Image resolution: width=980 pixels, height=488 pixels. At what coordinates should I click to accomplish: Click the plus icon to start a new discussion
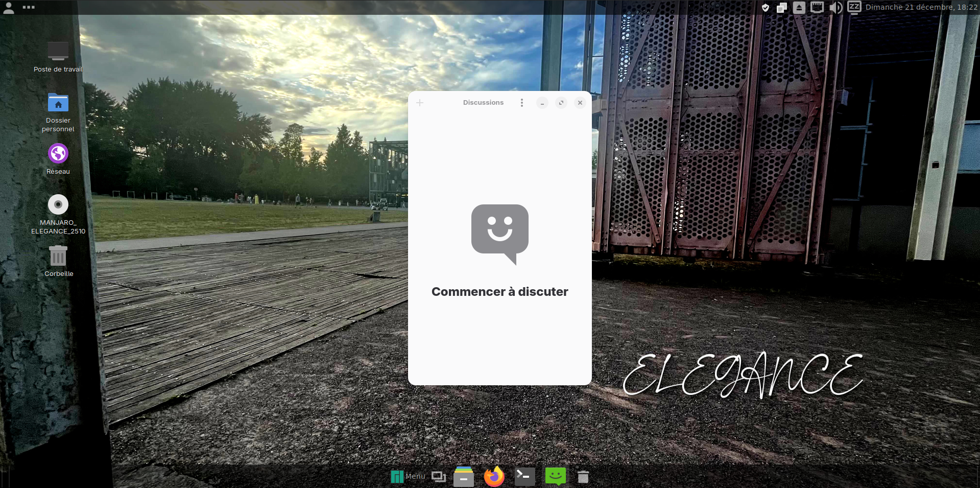[420, 103]
